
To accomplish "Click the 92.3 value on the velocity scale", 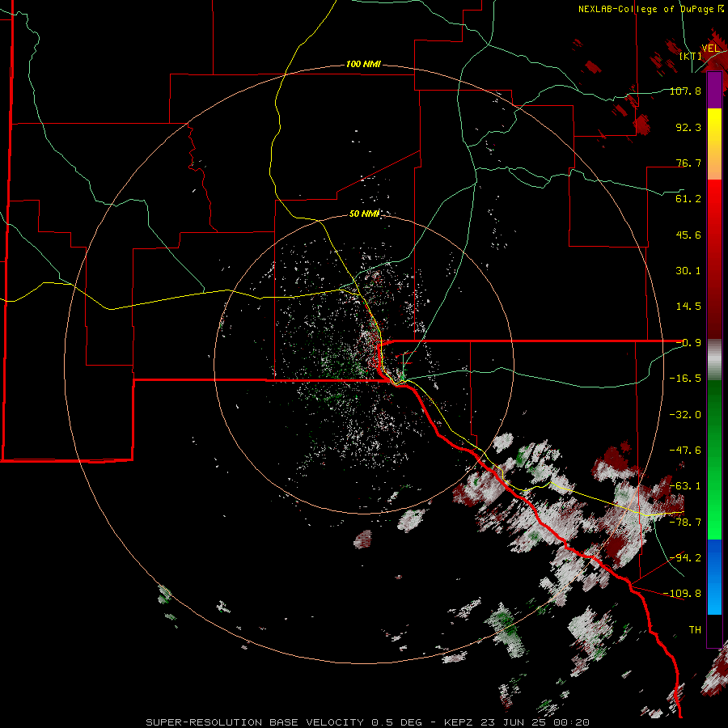I will click(688, 127).
